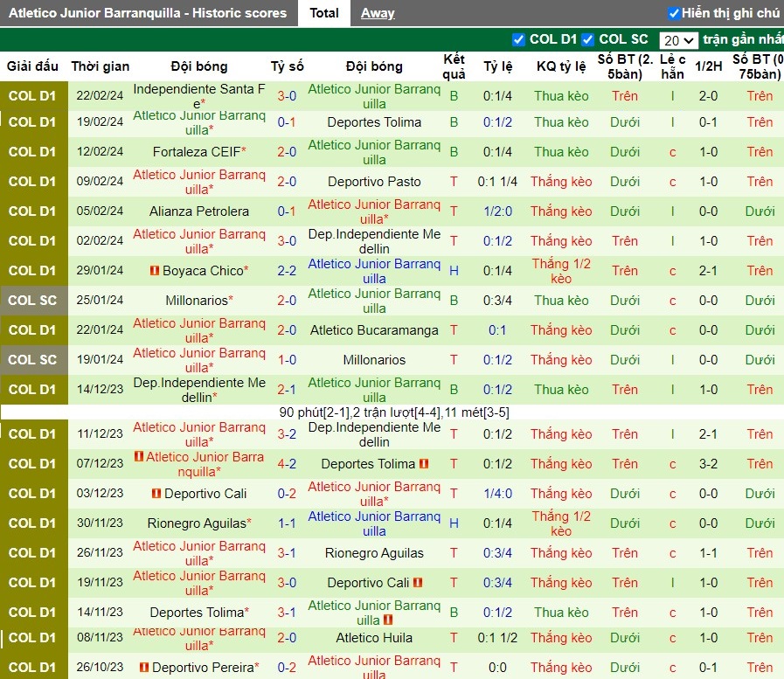Screen dimensions: 784x679
Task: Open the 2-1 score on 14/12/23
Action: 287,390
